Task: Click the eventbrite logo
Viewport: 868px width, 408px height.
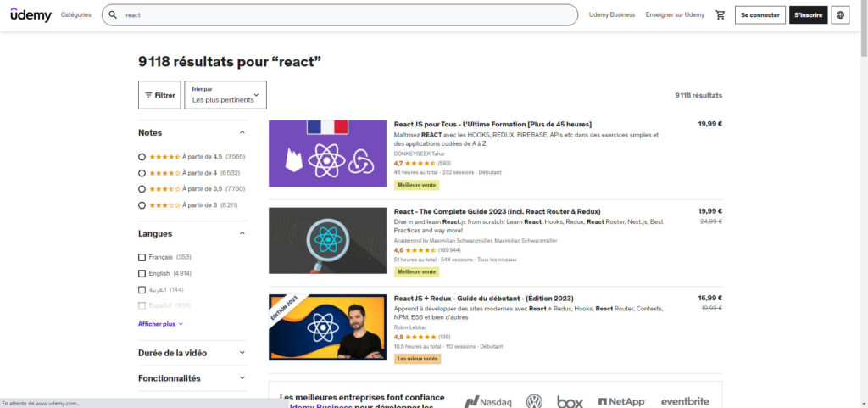Action: [685, 401]
